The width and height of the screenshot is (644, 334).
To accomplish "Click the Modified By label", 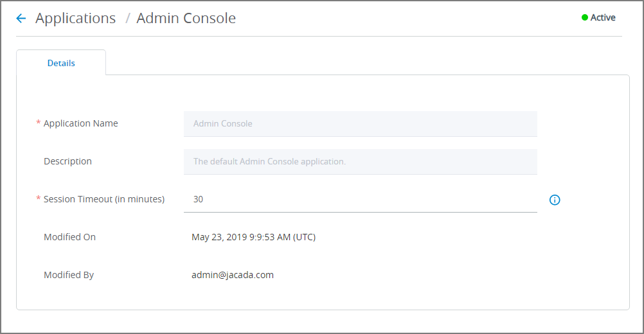I will [x=69, y=275].
